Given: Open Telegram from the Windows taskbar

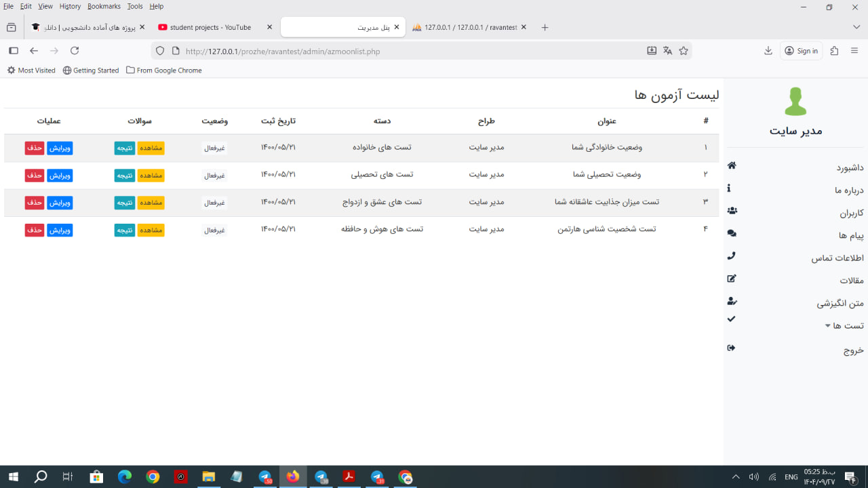Looking at the screenshot, I should pyautogui.click(x=265, y=477).
